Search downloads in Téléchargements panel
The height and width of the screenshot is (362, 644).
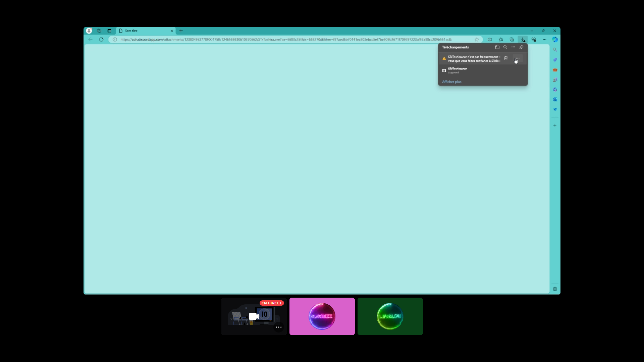pos(505,47)
